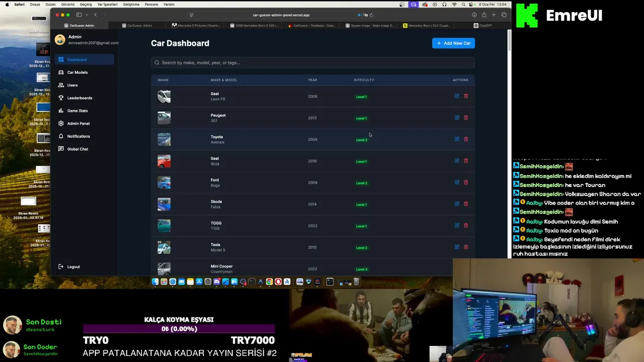Open Yer İşaretleri menu
This screenshot has height=362, width=644.
[x=107, y=5]
